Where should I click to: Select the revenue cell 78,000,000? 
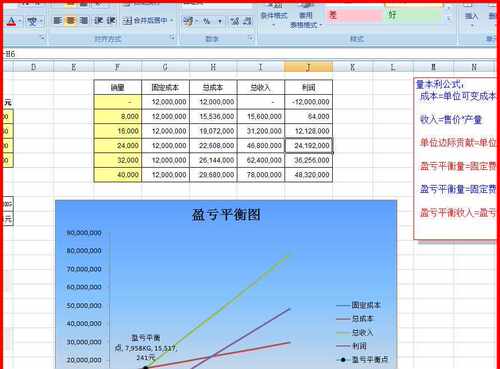261,175
